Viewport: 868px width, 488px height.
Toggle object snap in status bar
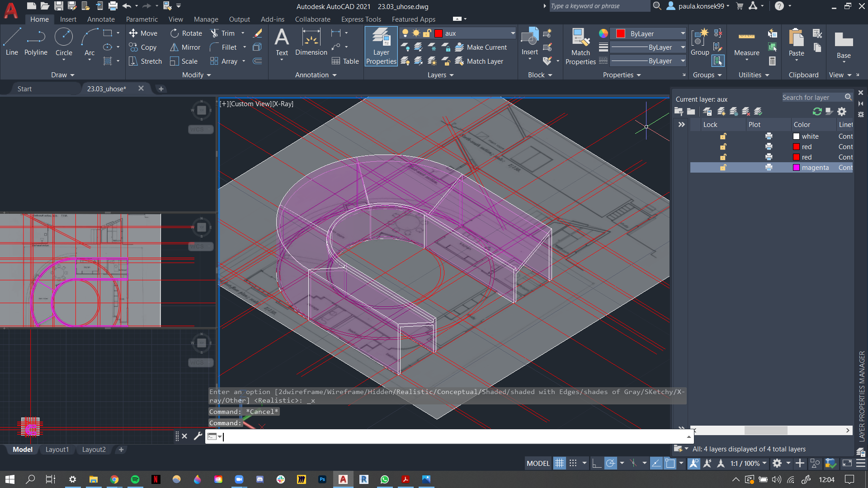[670, 463]
